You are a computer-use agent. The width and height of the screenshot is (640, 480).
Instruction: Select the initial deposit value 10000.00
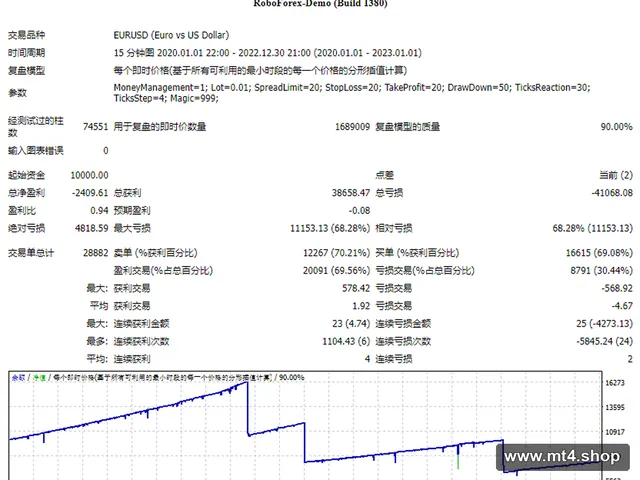tap(89, 176)
